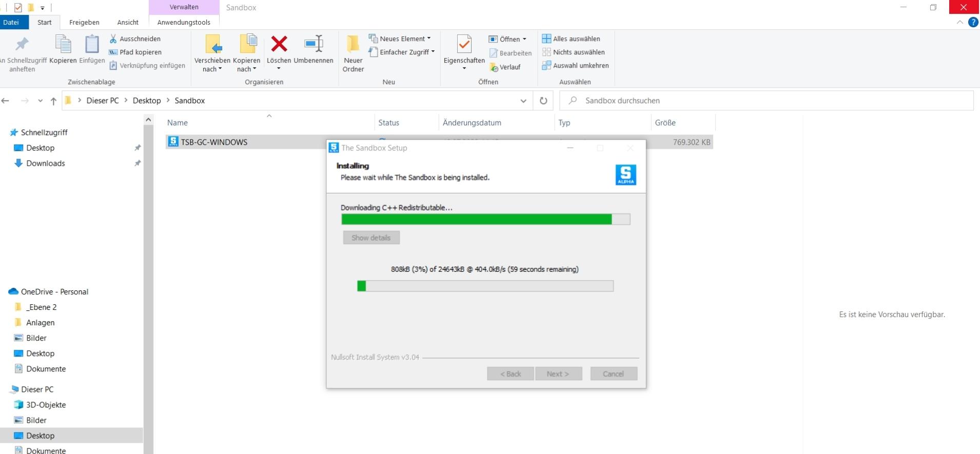Click the Einfügen clipboard icon
This screenshot has height=454, width=980.
pos(92,45)
